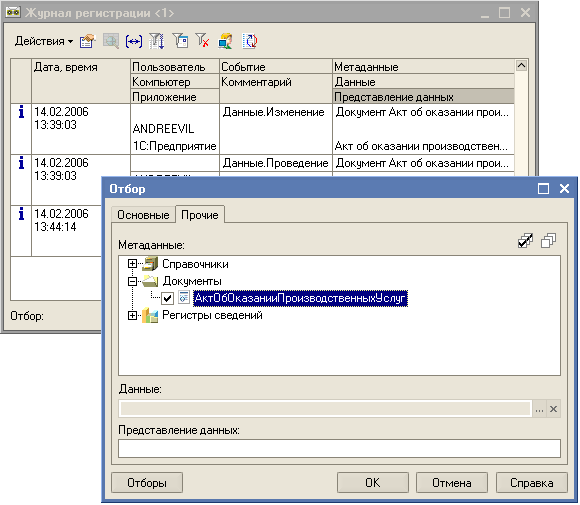
Task: Click the filter by current value icon
Action: [x=157, y=41]
